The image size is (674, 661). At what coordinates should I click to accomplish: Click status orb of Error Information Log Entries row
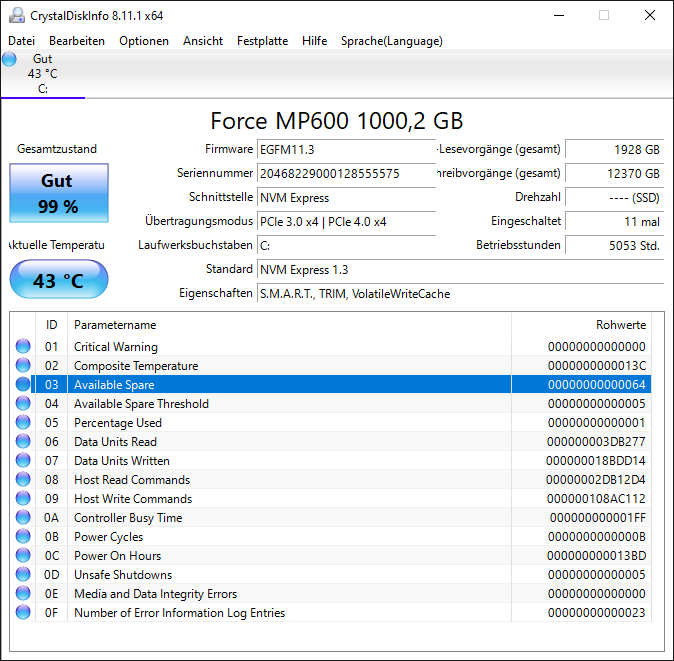tap(23, 612)
